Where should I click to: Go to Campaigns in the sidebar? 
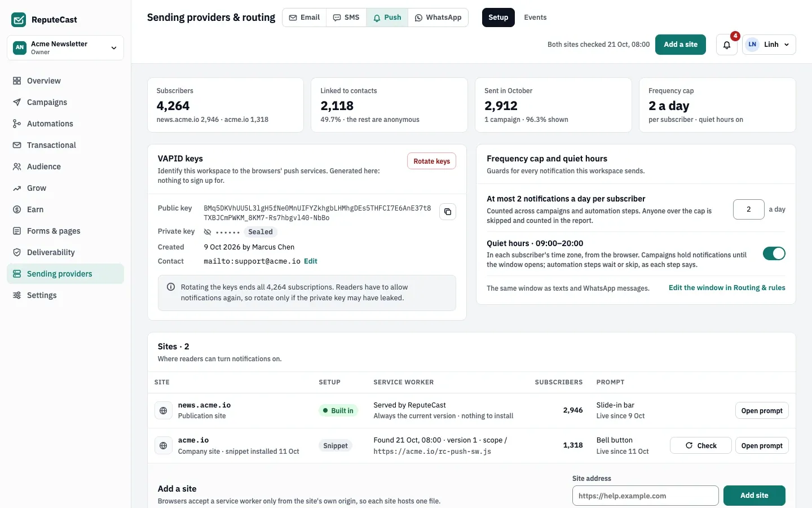point(65,102)
